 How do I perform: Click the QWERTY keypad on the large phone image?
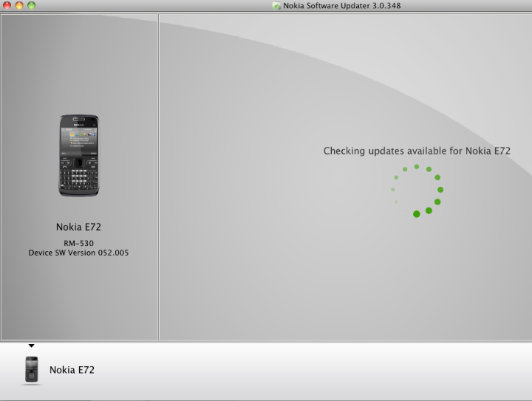pyautogui.click(x=78, y=177)
